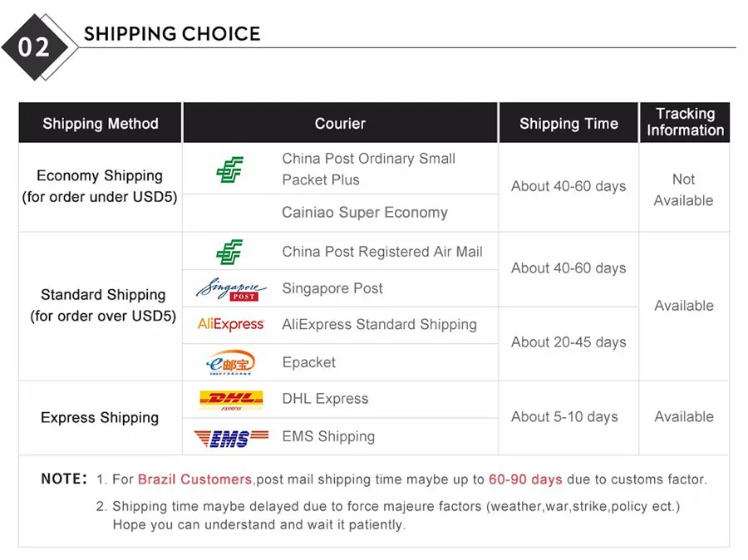Select the EMS logo
Screen dimensions: 748x560
click(x=231, y=438)
